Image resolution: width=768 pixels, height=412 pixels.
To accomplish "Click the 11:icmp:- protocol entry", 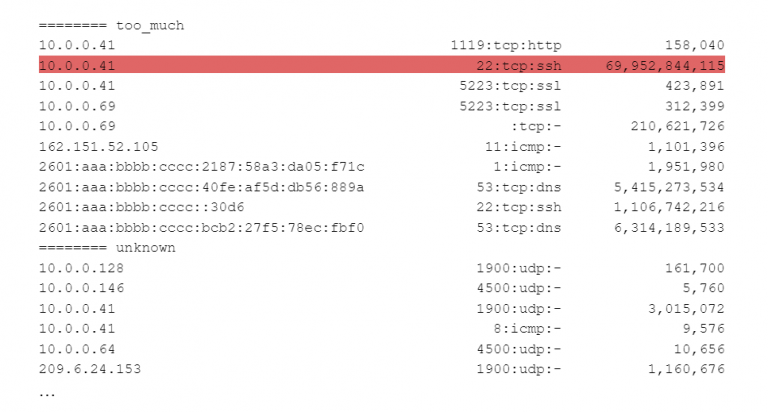I will tap(523, 146).
